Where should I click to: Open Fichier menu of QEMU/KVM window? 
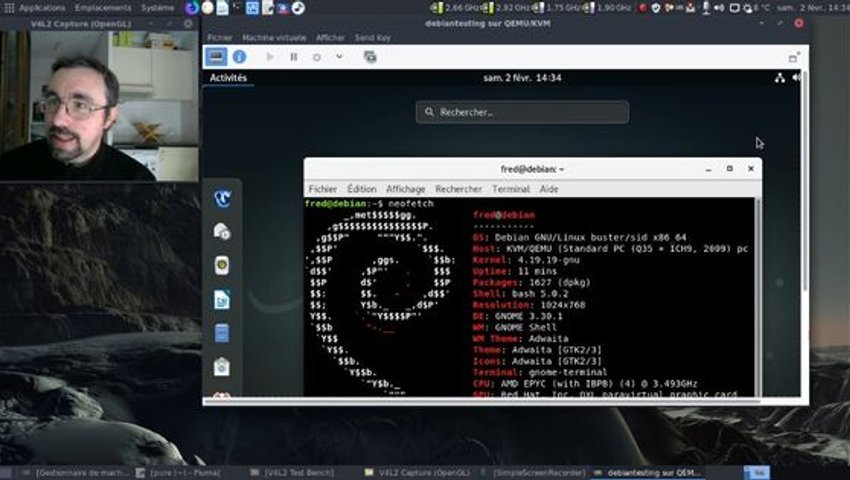(x=220, y=37)
